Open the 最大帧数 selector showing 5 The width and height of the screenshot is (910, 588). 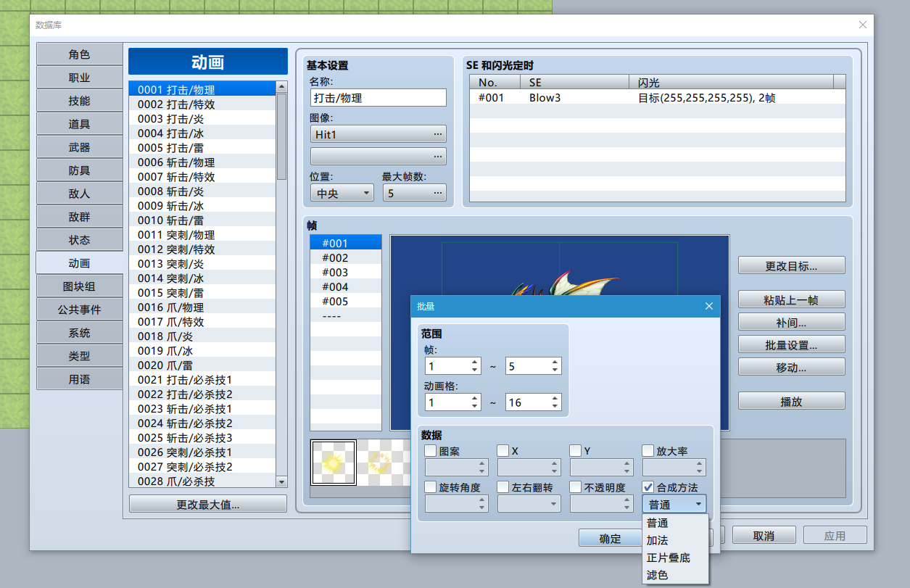click(x=415, y=194)
